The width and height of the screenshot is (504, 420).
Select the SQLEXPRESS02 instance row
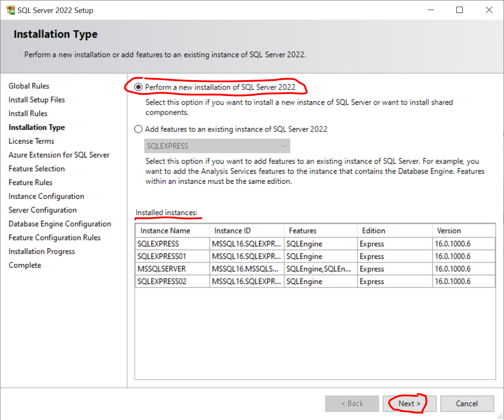(x=315, y=281)
